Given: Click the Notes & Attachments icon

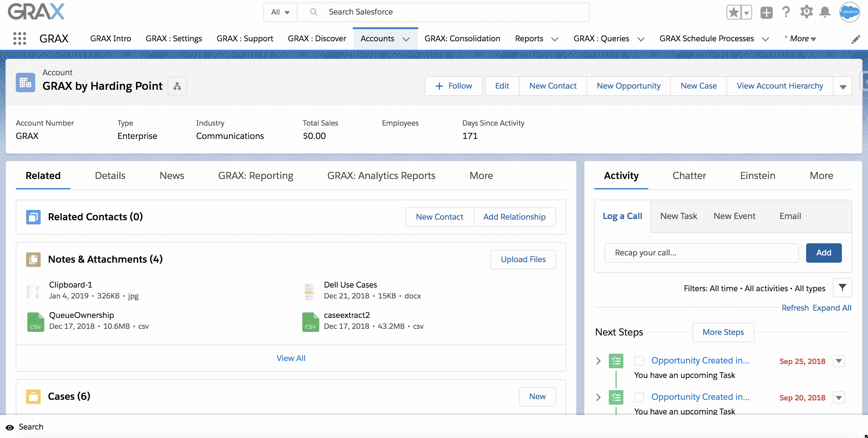Looking at the screenshot, I should [33, 260].
